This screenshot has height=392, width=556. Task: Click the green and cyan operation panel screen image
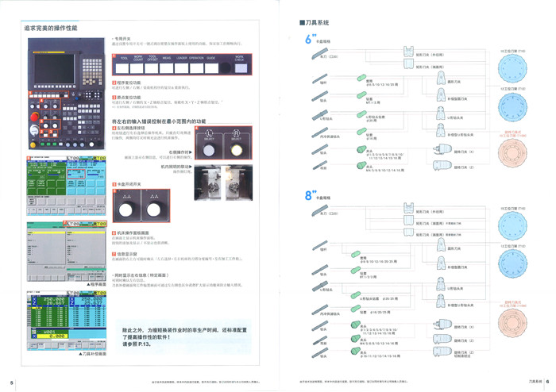coord(66,185)
